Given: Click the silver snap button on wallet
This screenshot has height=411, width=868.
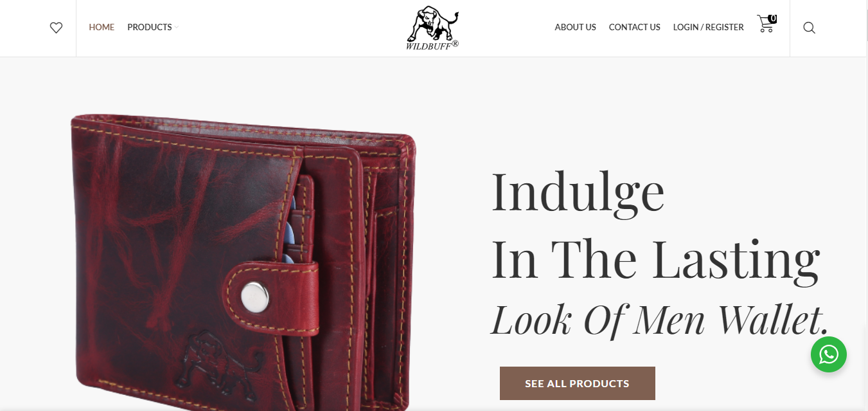Looking at the screenshot, I should coord(254,298).
